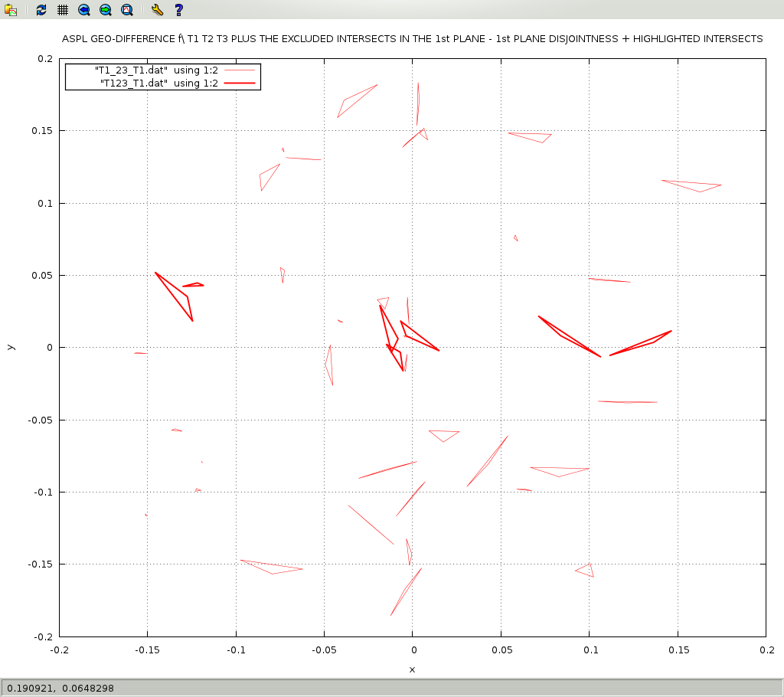This screenshot has width=784, height=697.
Task: Copy the plot to clipboard
Action: (x=11, y=10)
